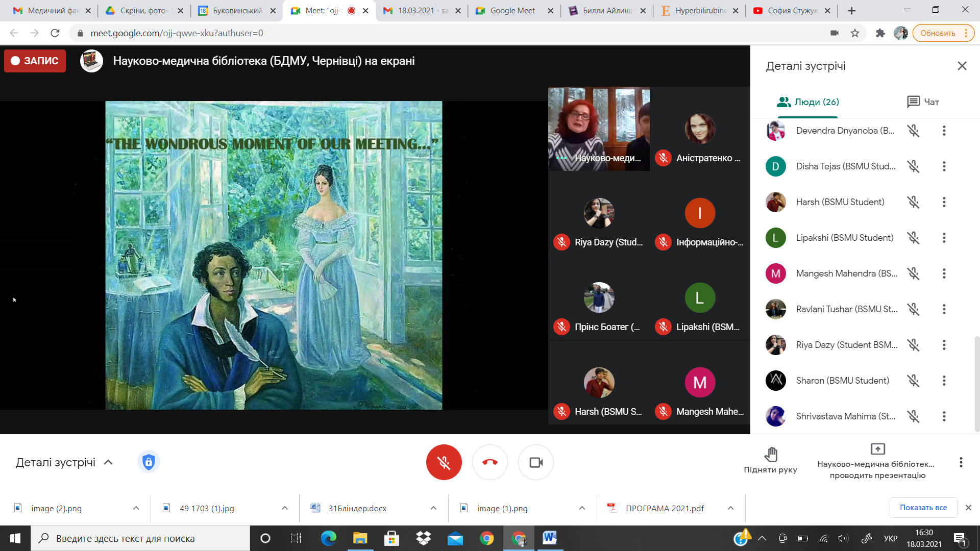Toggle the microphone mute button

(x=444, y=462)
